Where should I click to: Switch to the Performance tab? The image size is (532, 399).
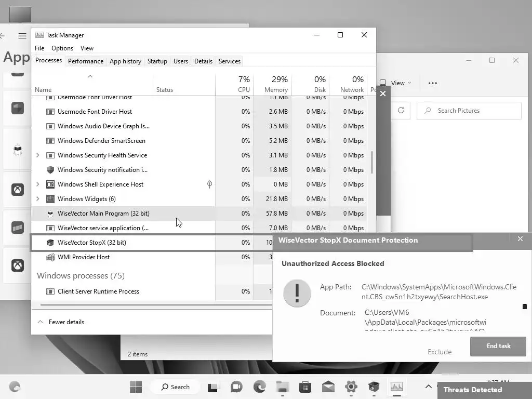pos(86,61)
